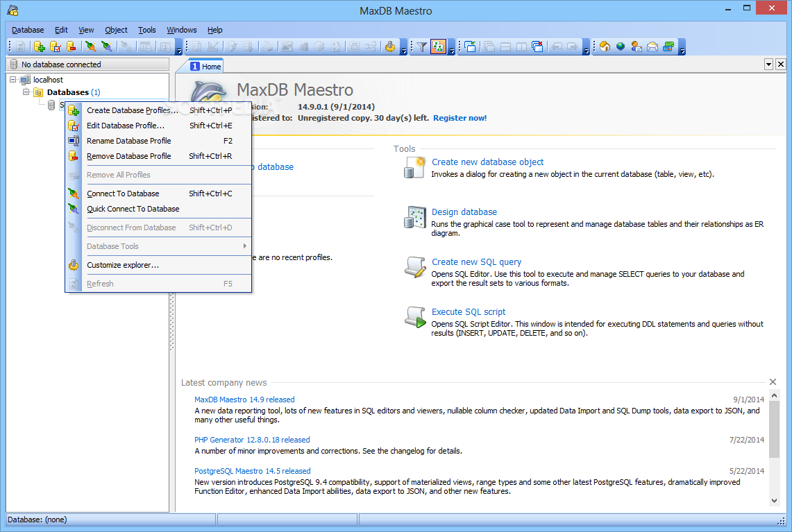Expand the Database Tools submenu

pyautogui.click(x=158, y=246)
